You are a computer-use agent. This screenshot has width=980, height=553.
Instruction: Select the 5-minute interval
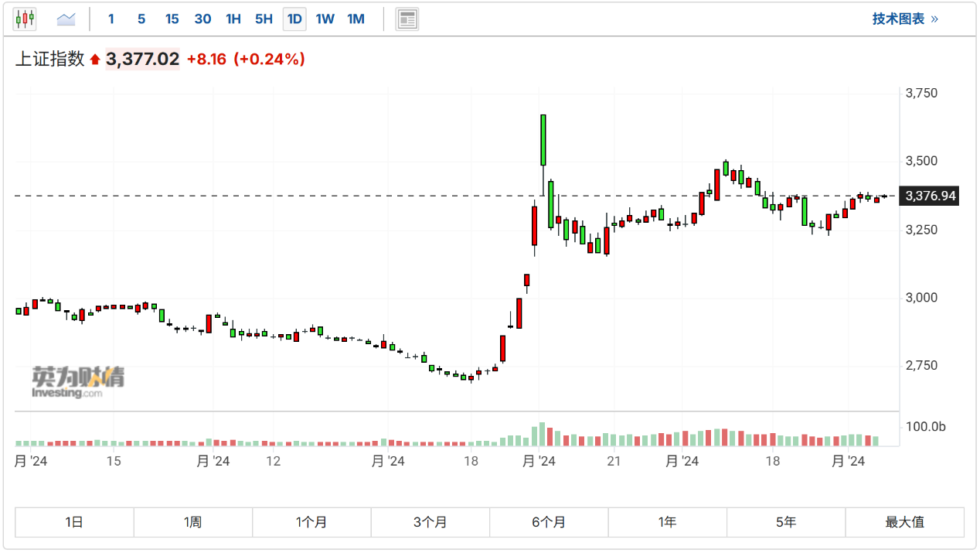click(141, 19)
